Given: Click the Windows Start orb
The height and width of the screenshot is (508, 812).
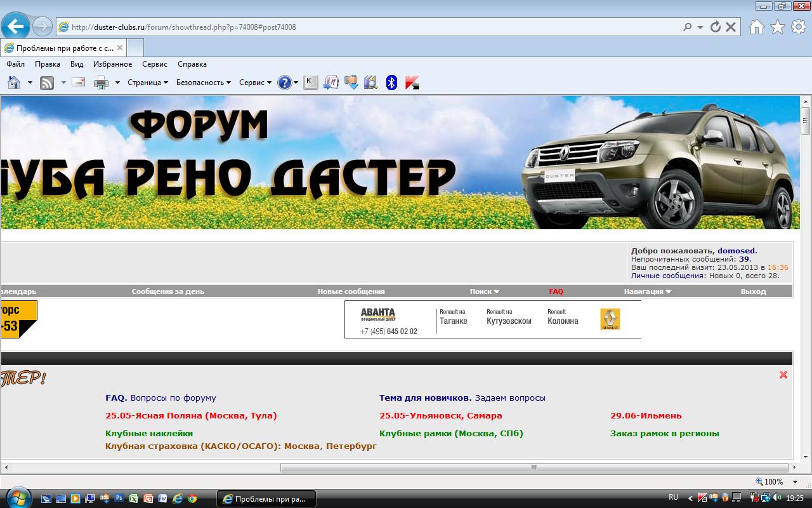Looking at the screenshot, I should pos(17,498).
